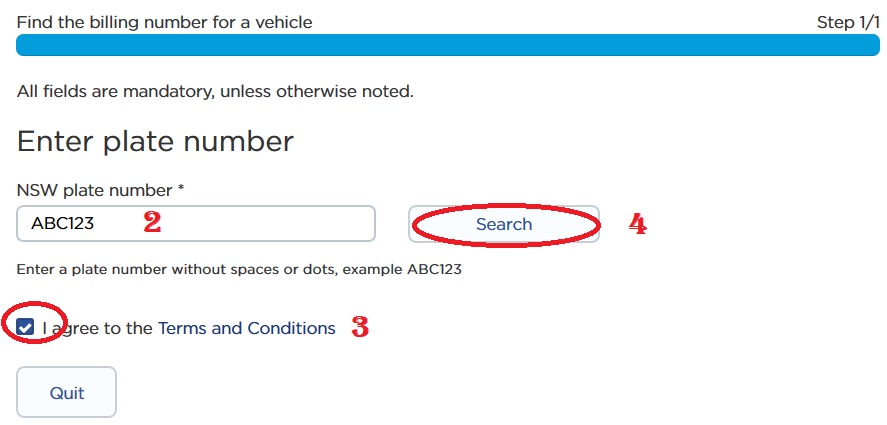The width and height of the screenshot is (887, 425).
Task: Click the 'Find the billing number' title
Action: click(x=164, y=22)
